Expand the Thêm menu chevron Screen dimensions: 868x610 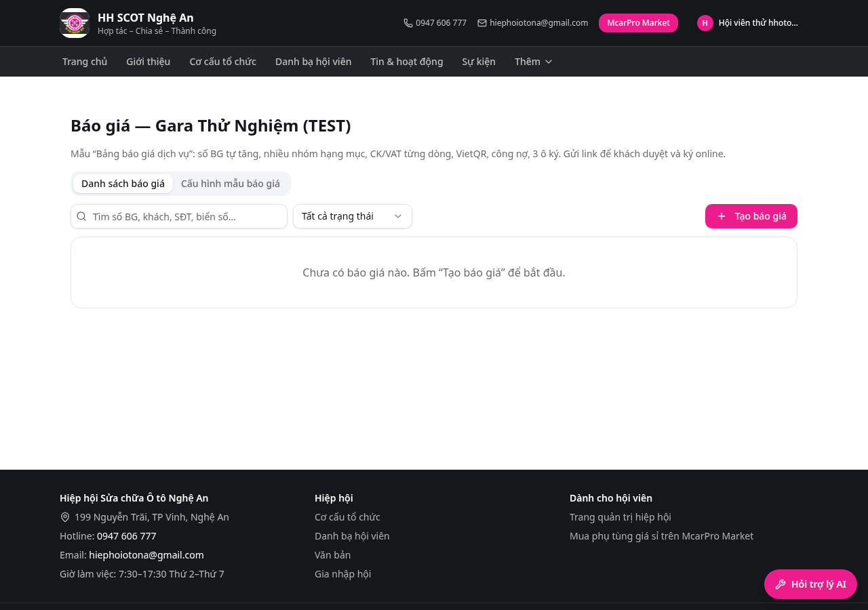click(x=549, y=62)
